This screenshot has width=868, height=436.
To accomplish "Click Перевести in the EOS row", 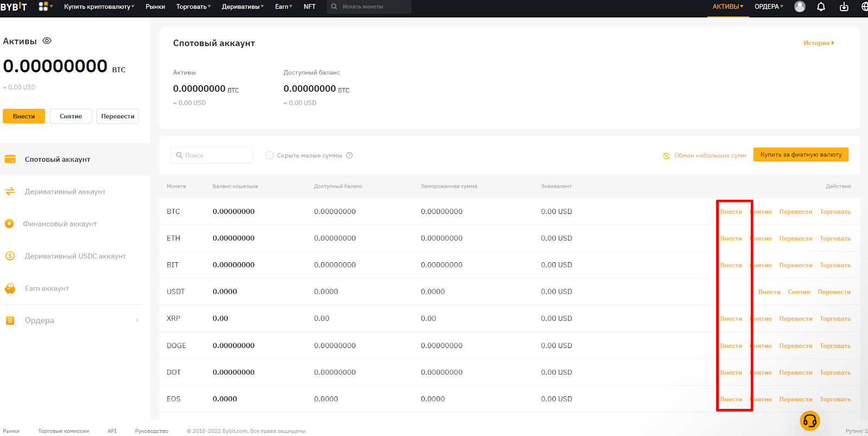I will (x=796, y=399).
